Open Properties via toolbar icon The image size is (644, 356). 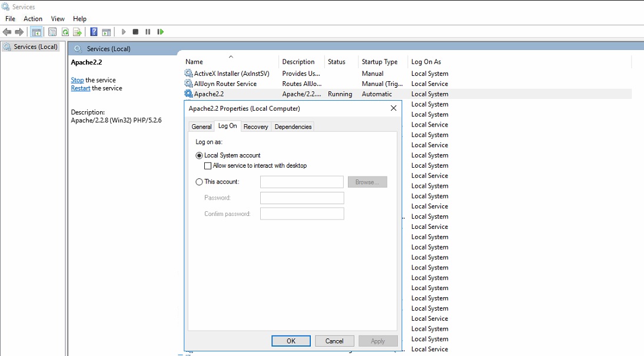52,32
